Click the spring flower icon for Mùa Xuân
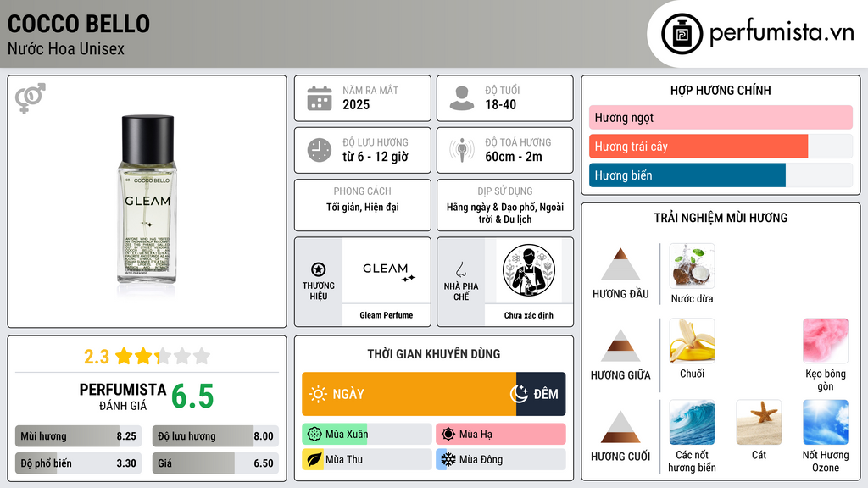 tap(314, 435)
